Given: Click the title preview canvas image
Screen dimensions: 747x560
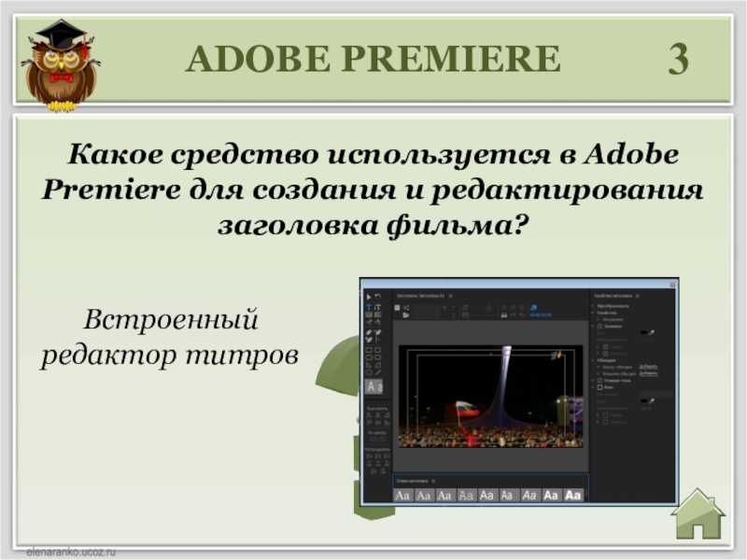Looking at the screenshot, I should click(x=491, y=396).
